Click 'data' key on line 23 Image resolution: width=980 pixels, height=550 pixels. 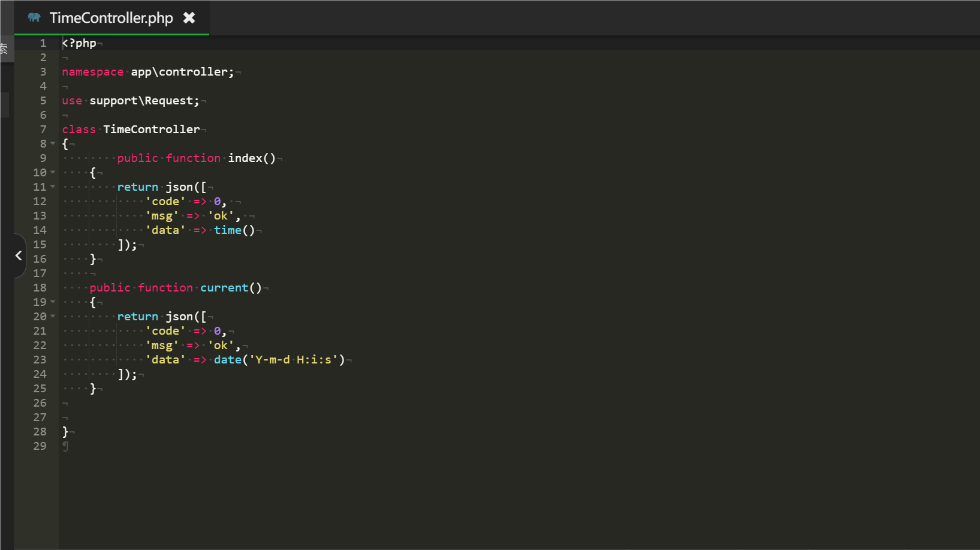coord(165,360)
